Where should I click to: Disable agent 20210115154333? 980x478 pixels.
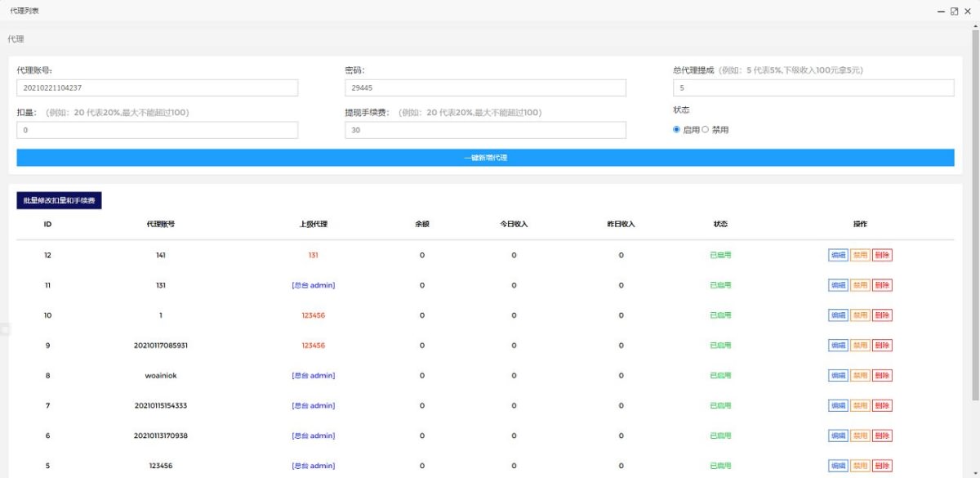[x=860, y=406]
